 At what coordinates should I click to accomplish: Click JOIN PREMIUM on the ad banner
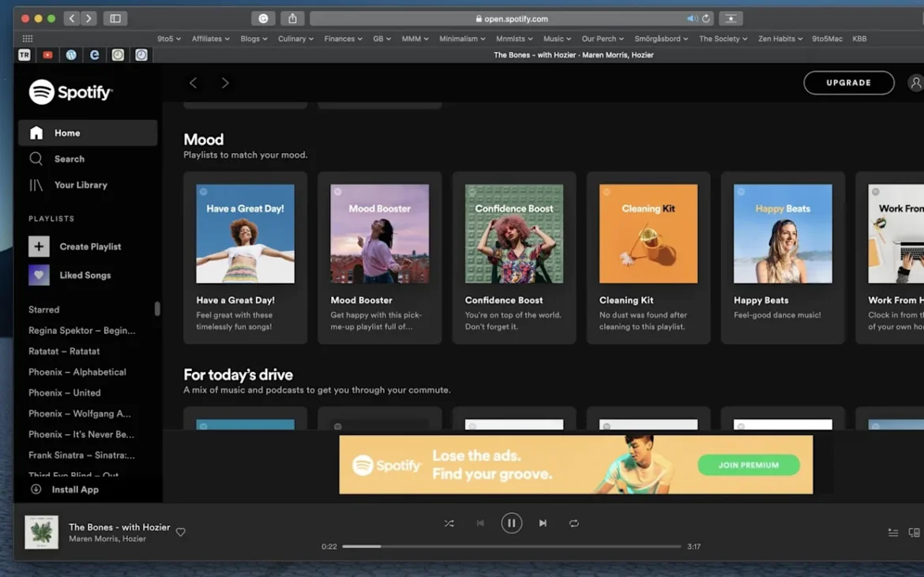[749, 465]
